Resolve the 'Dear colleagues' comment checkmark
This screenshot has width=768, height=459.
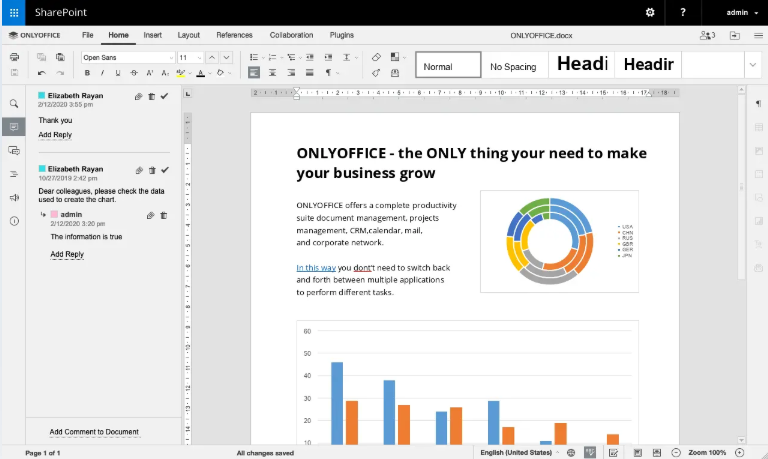[165, 170]
